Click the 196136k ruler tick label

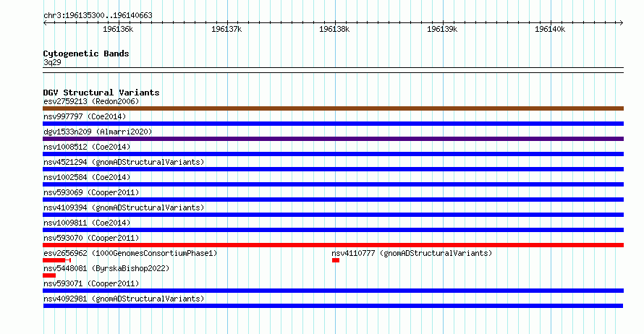pyautogui.click(x=118, y=29)
